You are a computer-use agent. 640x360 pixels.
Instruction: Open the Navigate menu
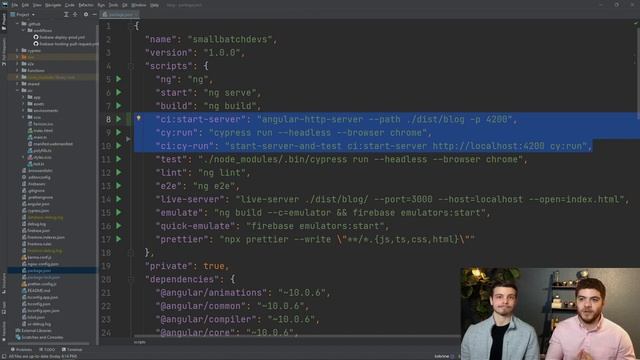53,5
